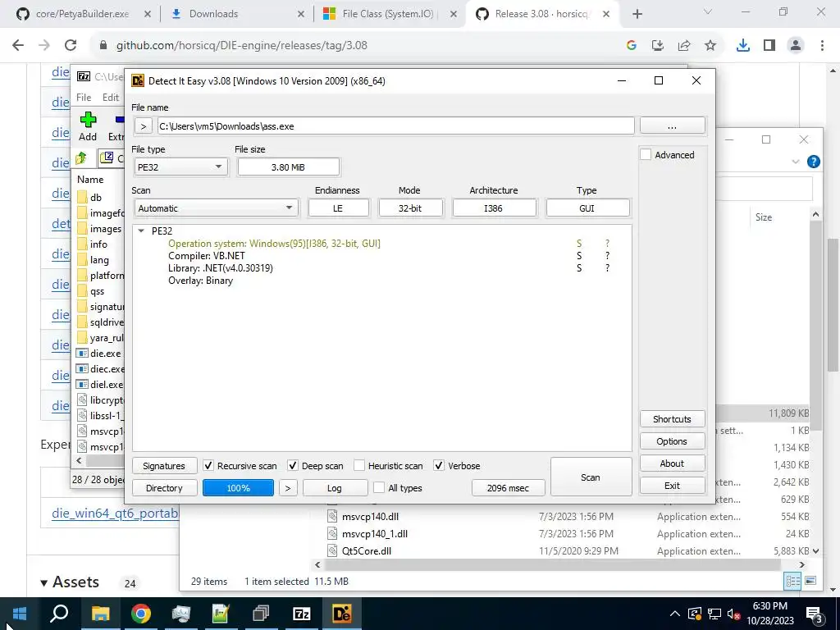Click the Chrome share page icon
The height and width of the screenshot is (630, 840).
(684, 46)
